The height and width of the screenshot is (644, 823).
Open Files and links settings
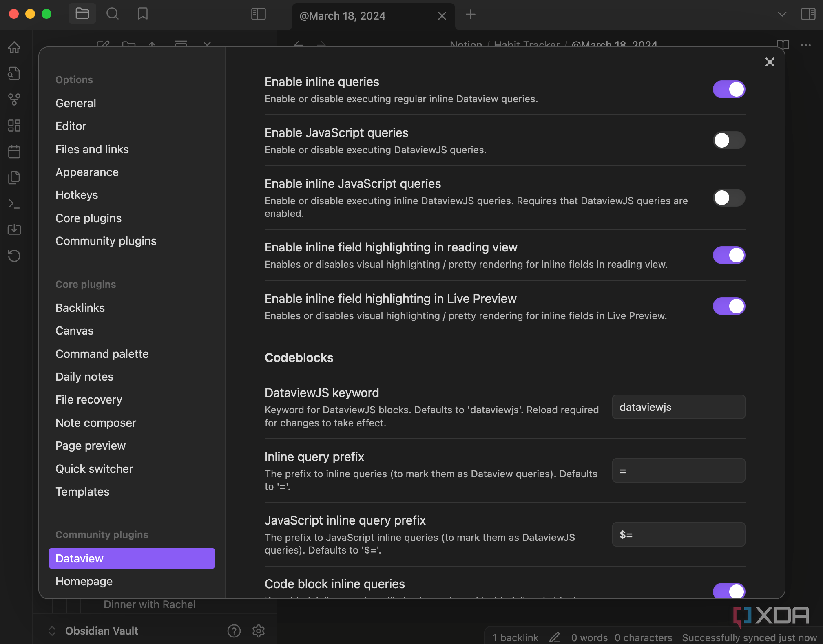(x=132, y=149)
